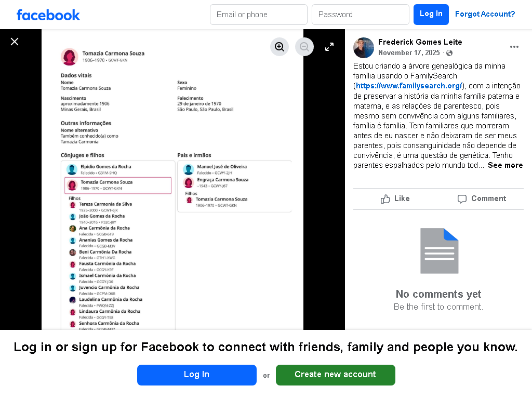Open the Forgot Account? link

(x=485, y=14)
